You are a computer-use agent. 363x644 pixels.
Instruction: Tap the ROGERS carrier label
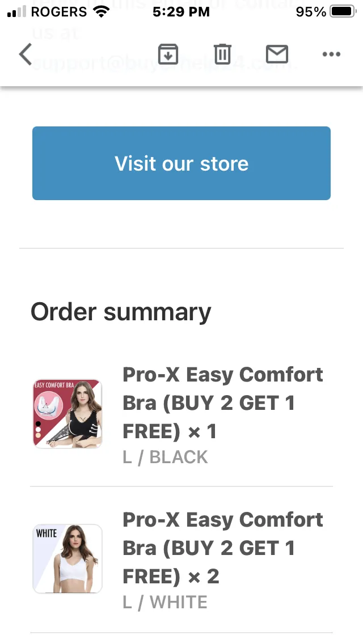[59, 11]
